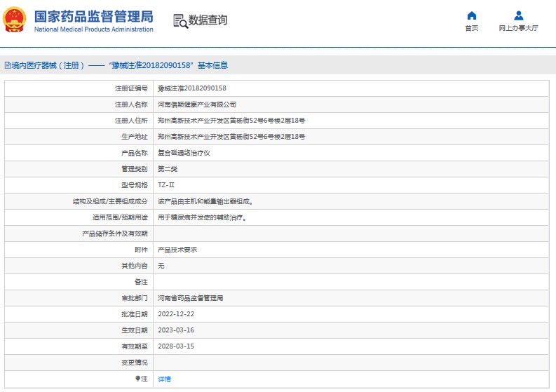Open the 数据查询 section title
The image size is (556, 392).
tap(208, 20)
